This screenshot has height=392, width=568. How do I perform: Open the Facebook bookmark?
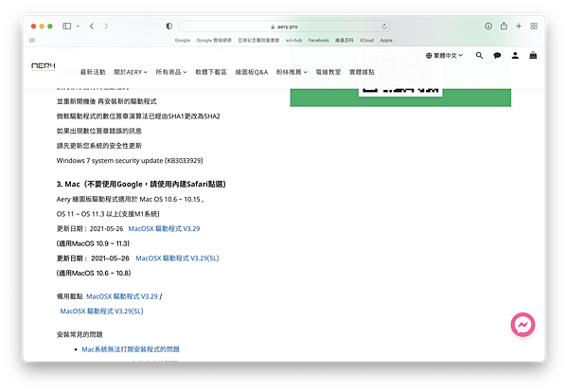pyautogui.click(x=318, y=40)
